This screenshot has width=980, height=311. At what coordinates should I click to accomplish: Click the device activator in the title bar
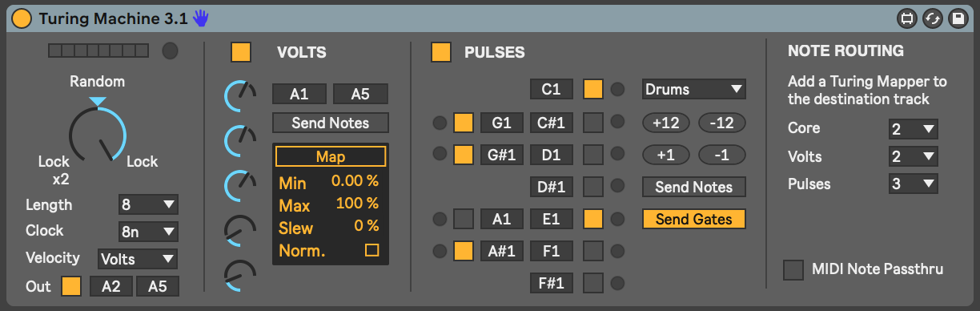pos(22,18)
